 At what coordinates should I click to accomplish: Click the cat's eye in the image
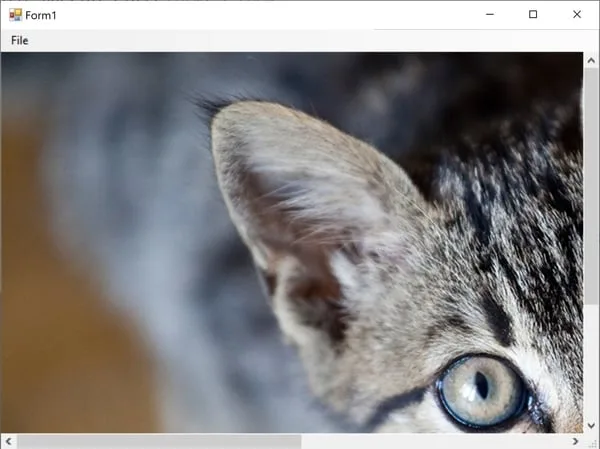point(482,388)
